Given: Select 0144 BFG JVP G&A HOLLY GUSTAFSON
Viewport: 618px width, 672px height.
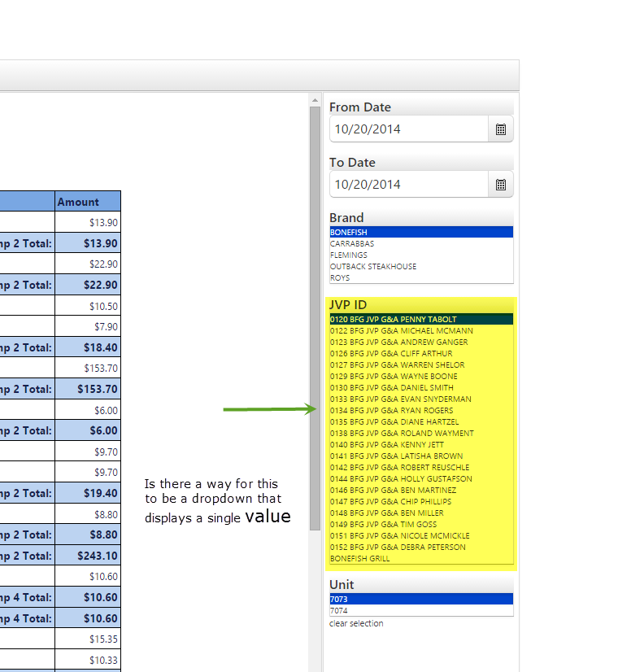Looking at the screenshot, I should [421, 478].
